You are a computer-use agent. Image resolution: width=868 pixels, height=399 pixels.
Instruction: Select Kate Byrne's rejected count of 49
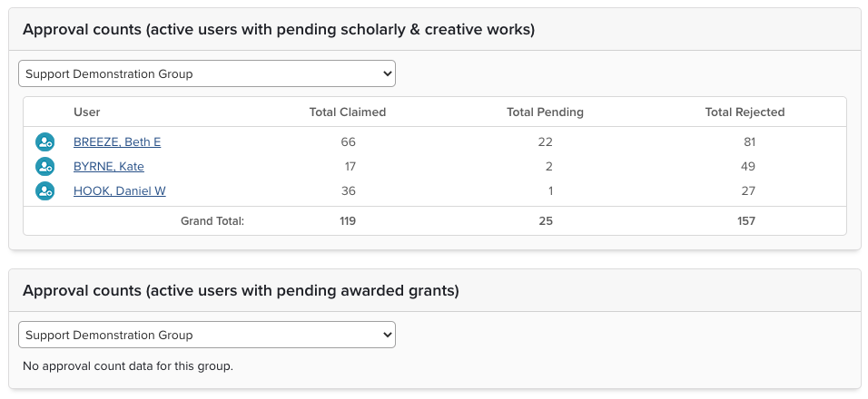click(747, 167)
